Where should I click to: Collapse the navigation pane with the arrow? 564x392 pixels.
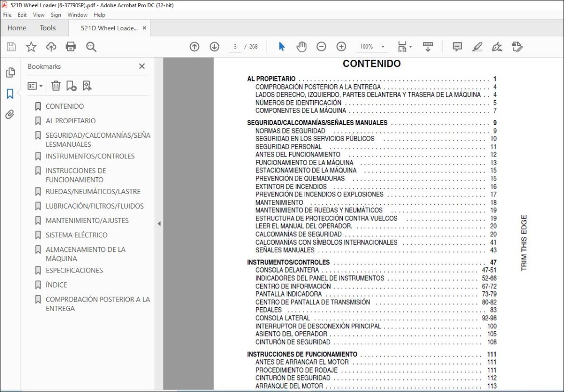click(159, 224)
